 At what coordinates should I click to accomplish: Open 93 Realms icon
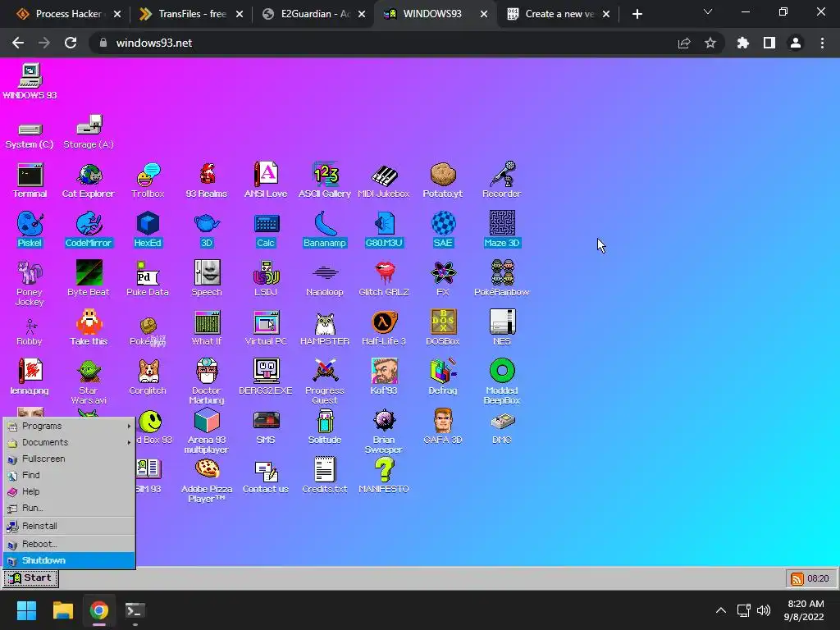coord(207,180)
